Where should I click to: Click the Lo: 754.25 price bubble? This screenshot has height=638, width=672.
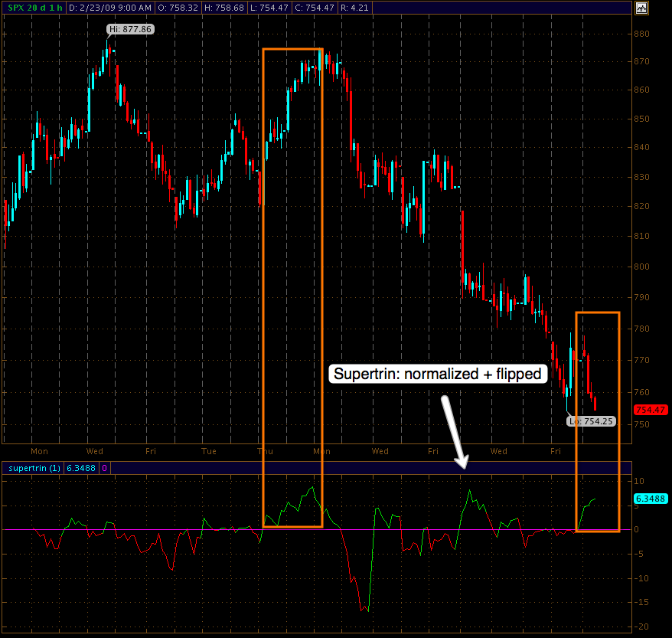(x=591, y=420)
